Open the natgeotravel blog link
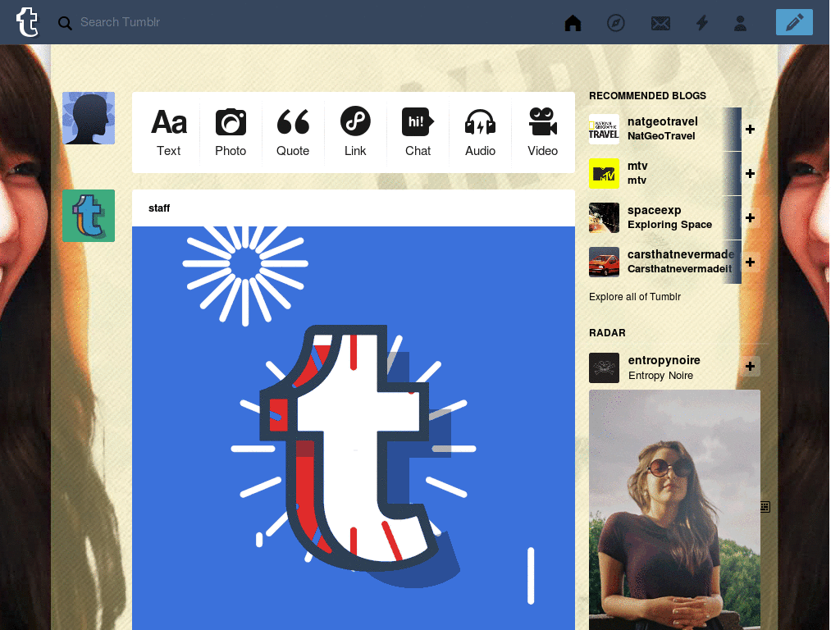Image resolution: width=840 pixels, height=630 pixels. [x=663, y=121]
